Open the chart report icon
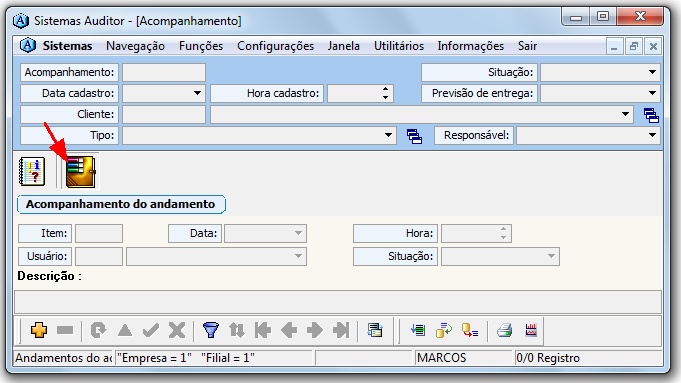 (531, 330)
